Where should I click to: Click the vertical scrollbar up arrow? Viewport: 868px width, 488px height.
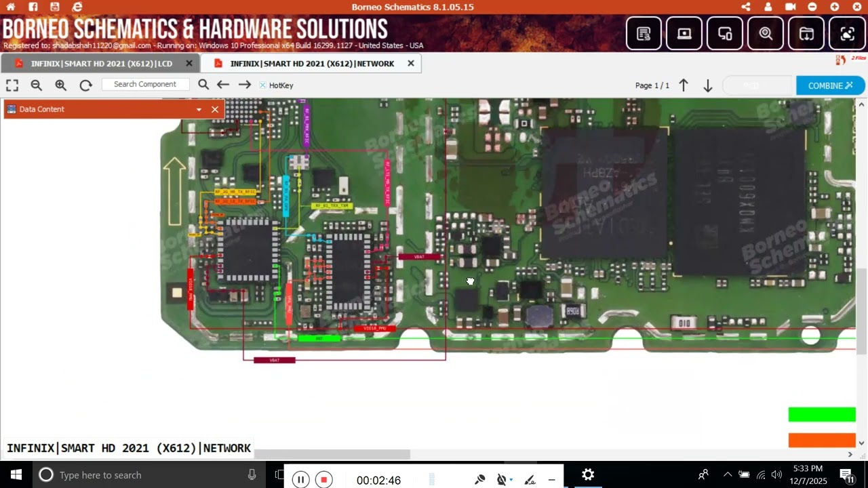[x=862, y=104]
